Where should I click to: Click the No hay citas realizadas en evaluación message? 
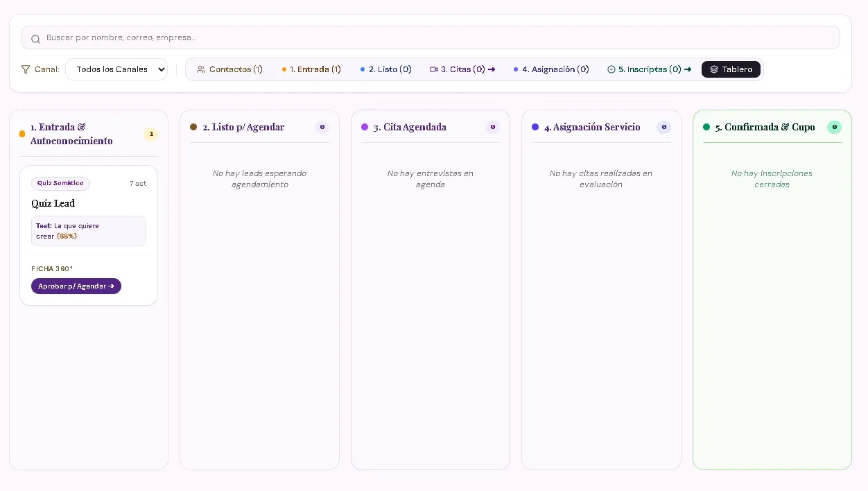click(601, 179)
